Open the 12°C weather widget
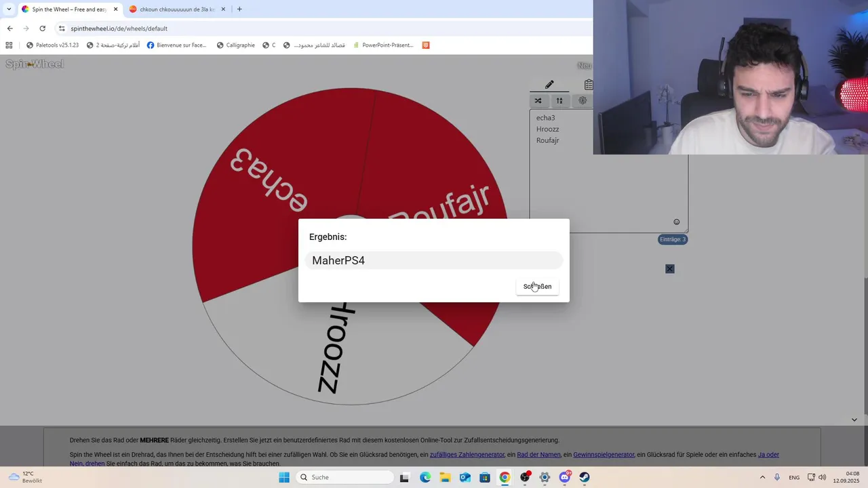This screenshot has width=868, height=488. point(25,477)
